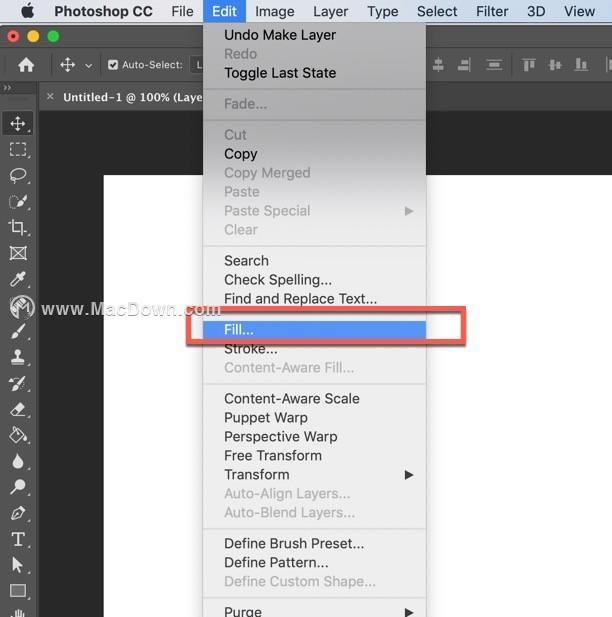This screenshot has height=617, width=612.
Task: Click the highlighted Edit menu
Action: [224, 11]
